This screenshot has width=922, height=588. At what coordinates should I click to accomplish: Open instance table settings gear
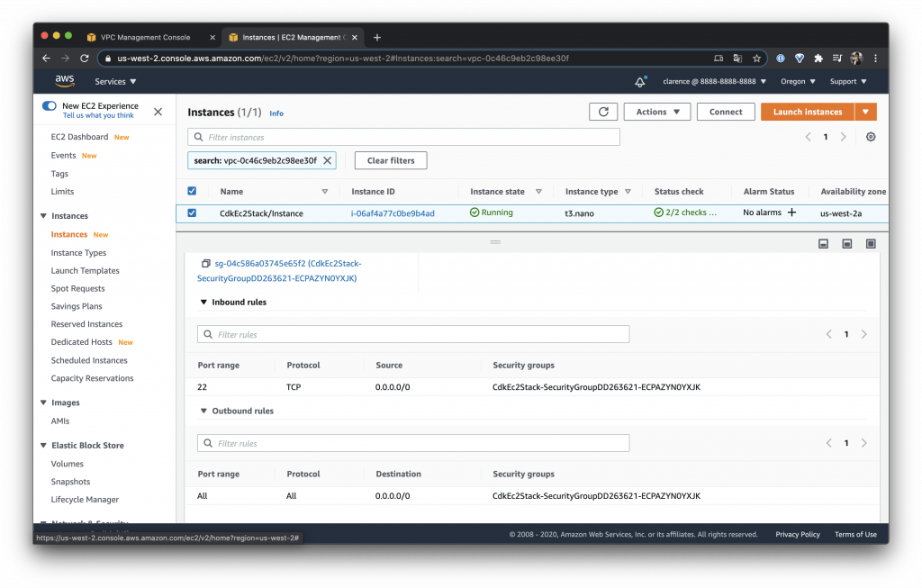click(871, 137)
